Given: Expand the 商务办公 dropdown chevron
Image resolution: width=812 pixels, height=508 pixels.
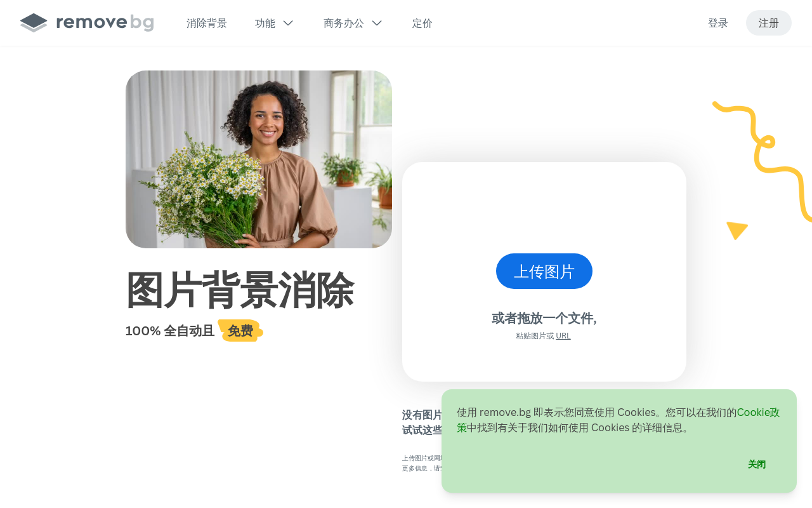Looking at the screenshot, I should pyautogui.click(x=377, y=23).
